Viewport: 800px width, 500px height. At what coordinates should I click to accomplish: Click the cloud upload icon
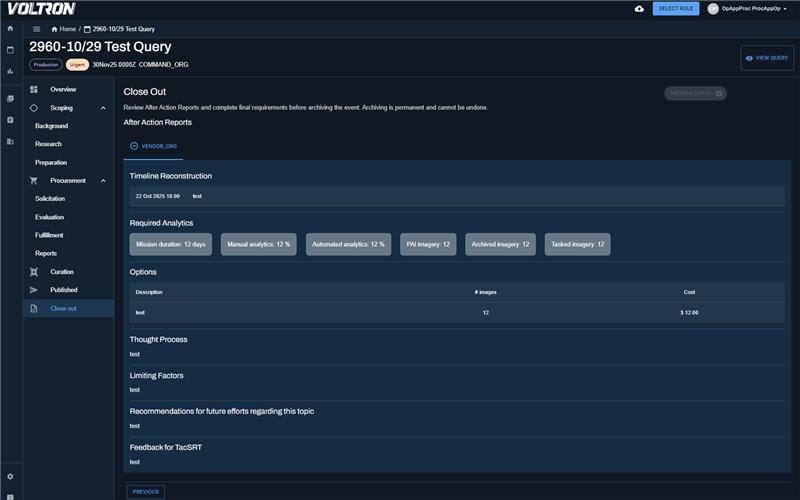coord(640,9)
